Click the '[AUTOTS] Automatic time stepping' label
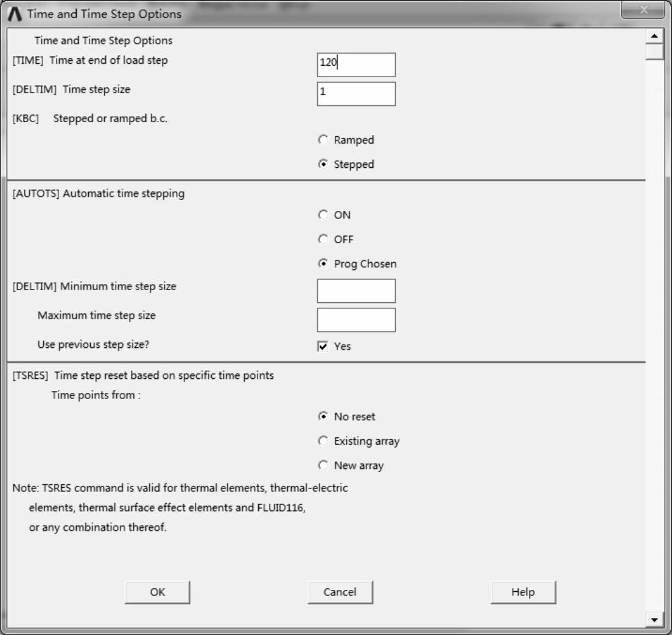 tap(98, 193)
